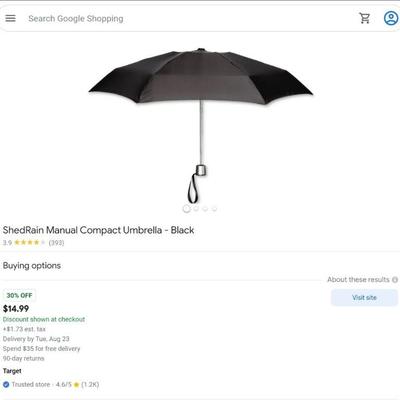Click the About these results link

click(x=358, y=280)
